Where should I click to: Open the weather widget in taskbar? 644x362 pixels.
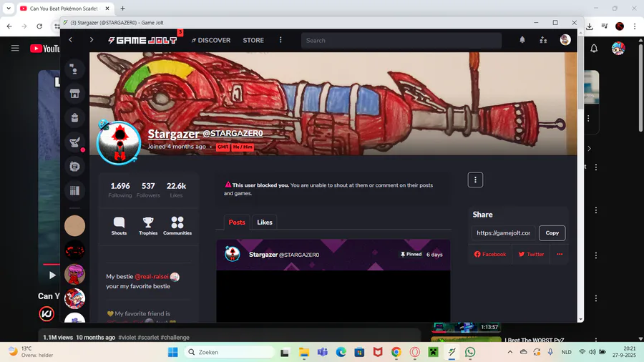point(31,352)
